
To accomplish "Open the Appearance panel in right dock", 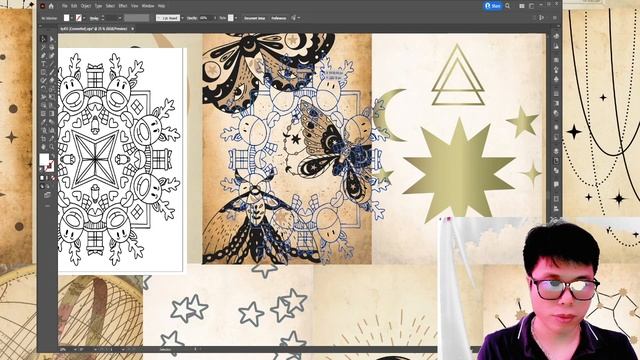I will pyautogui.click(x=556, y=127).
